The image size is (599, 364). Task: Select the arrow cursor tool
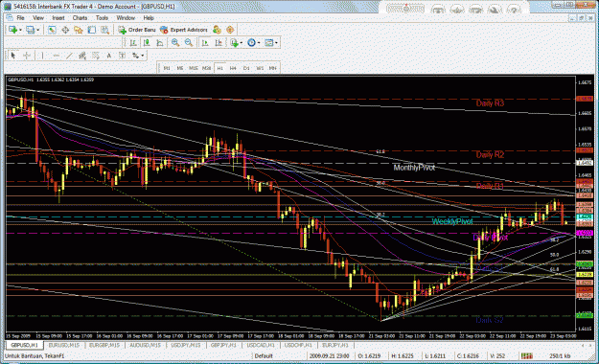(13, 56)
